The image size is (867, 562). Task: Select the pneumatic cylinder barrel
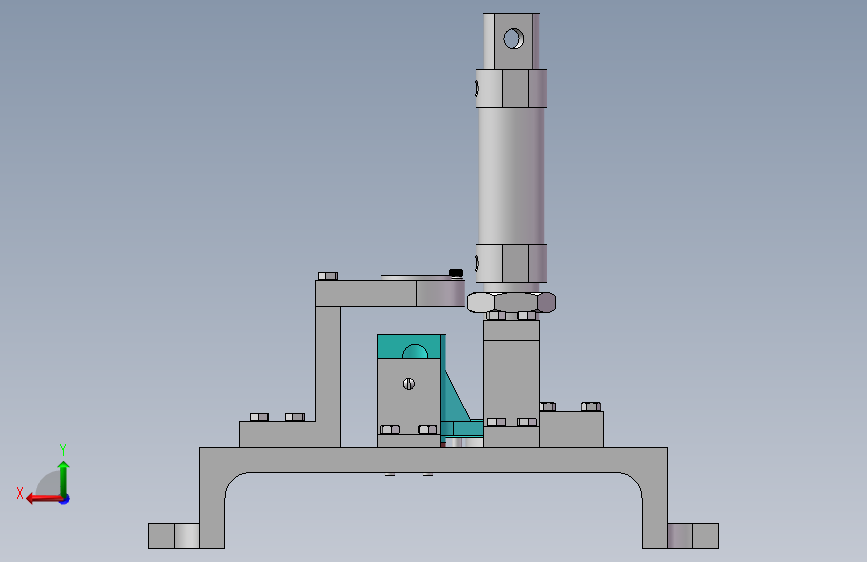tap(511, 175)
